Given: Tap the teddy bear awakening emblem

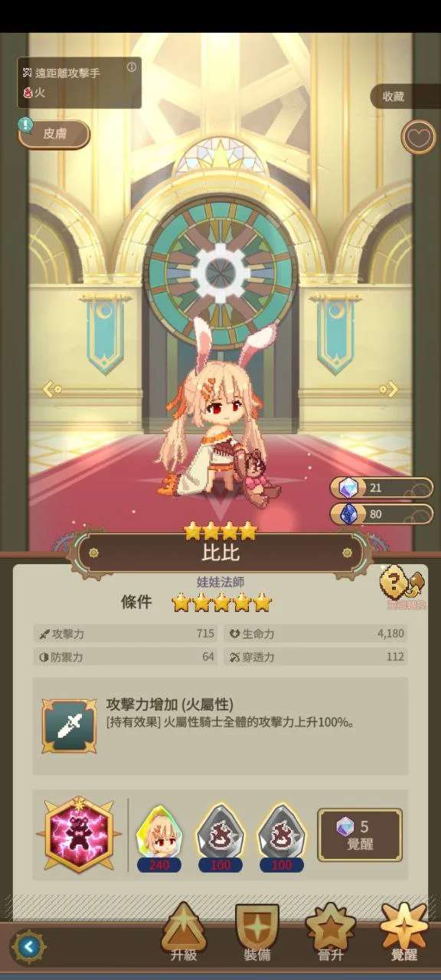Looking at the screenshot, I should pyautogui.click(x=79, y=835).
